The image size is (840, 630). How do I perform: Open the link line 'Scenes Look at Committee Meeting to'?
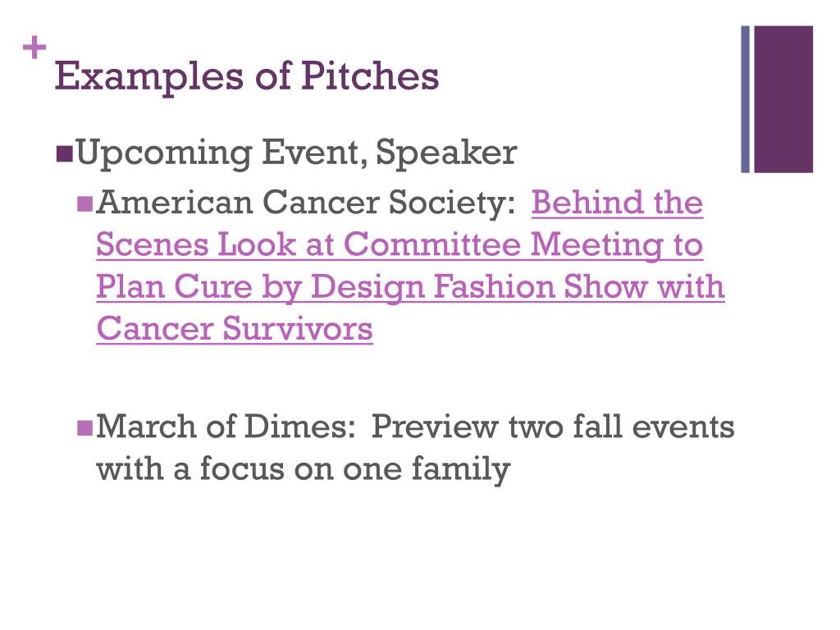(399, 245)
